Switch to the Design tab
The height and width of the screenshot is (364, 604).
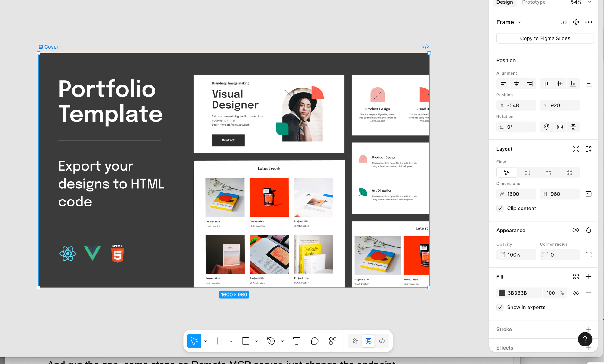(504, 2)
